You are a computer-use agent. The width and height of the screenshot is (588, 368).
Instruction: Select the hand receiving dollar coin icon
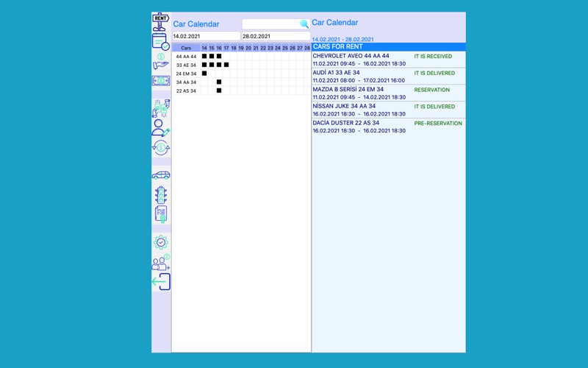160,61
